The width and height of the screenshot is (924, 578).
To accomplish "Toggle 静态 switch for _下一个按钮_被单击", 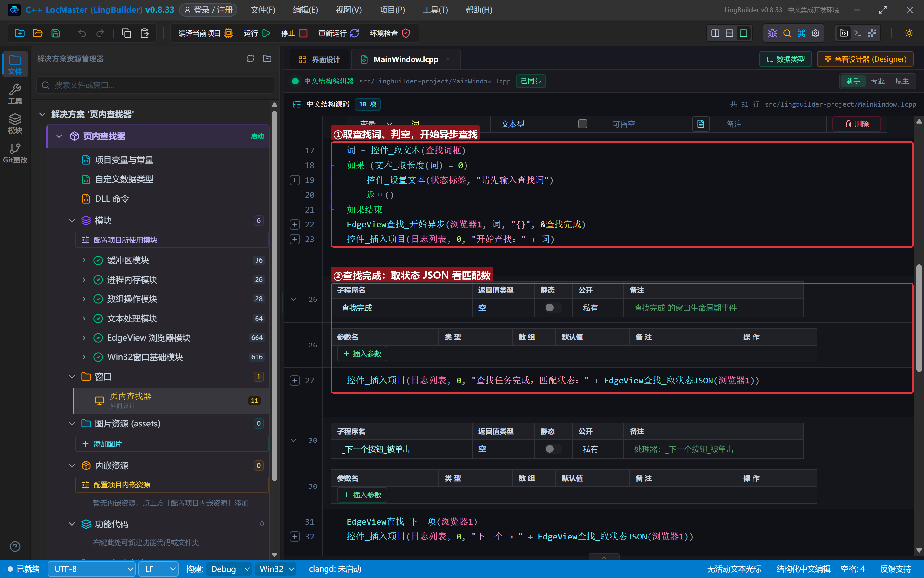I will tap(553, 449).
